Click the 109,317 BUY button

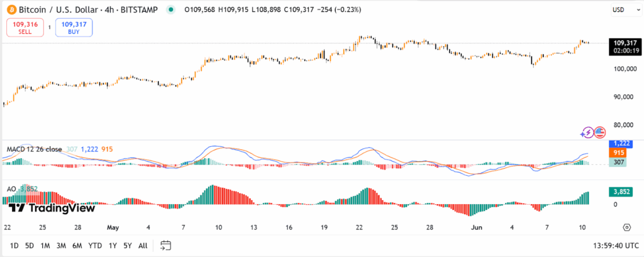point(74,27)
